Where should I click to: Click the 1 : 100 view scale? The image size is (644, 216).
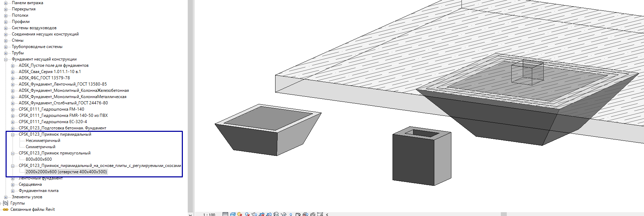[209, 214]
